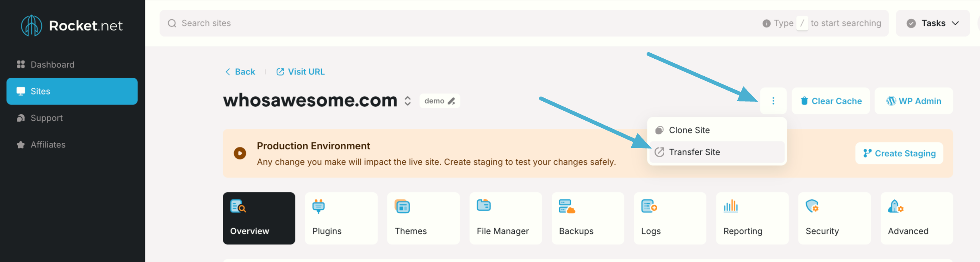Open the File Manager section

pos(505,218)
